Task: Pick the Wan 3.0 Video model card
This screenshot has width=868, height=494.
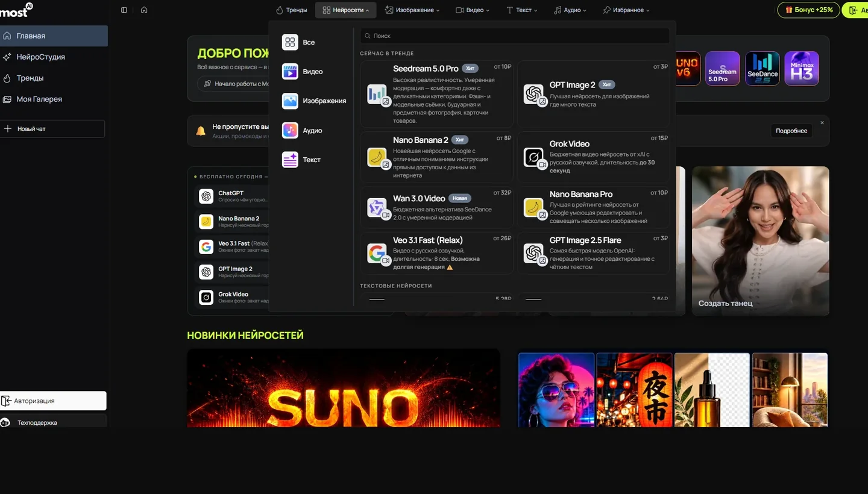Action: point(436,207)
